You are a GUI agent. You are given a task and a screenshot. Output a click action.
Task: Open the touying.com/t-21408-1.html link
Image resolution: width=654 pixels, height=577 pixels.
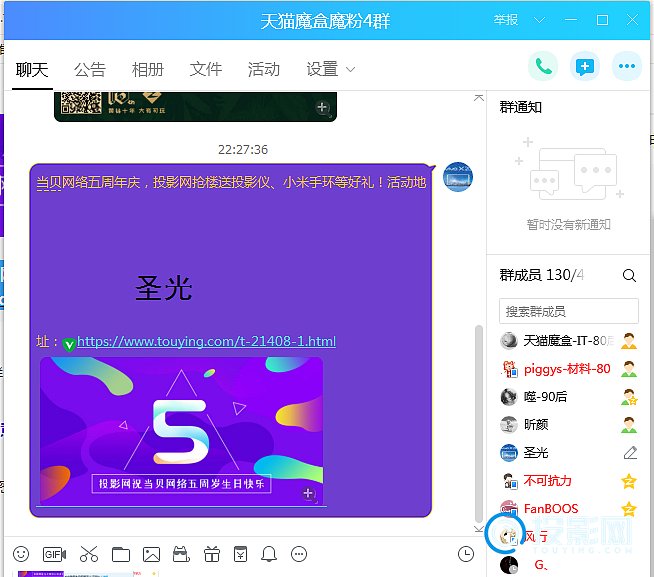click(206, 342)
